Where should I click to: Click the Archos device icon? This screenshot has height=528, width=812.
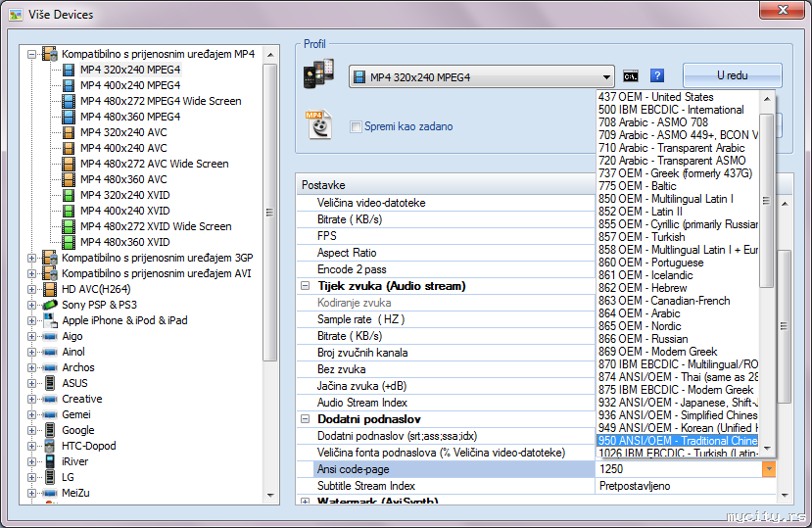coord(50,367)
